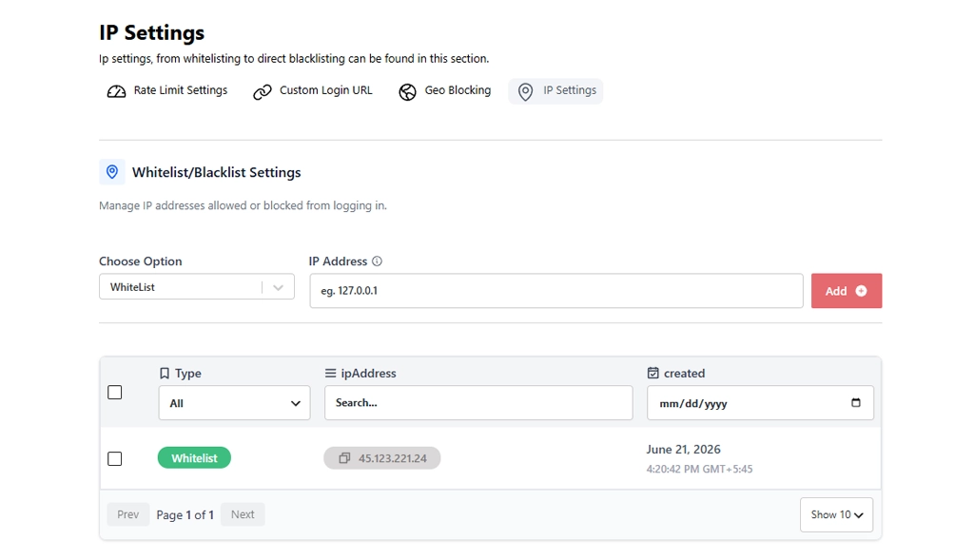The height and width of the screenshot is (560, 974).
Task: Click the June 21, 2026 date text
Action: tap(683, 450)
